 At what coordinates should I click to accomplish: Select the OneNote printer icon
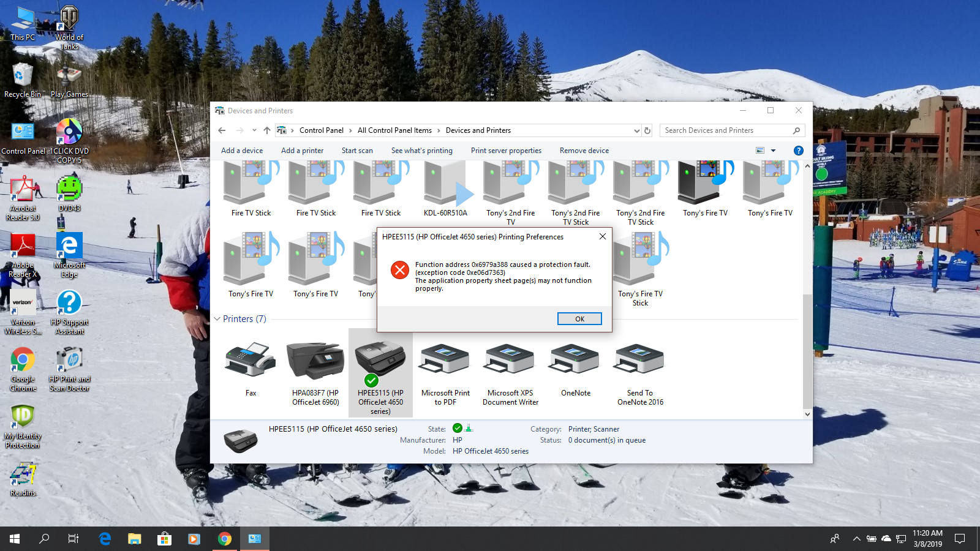click(x=575, y=369)
